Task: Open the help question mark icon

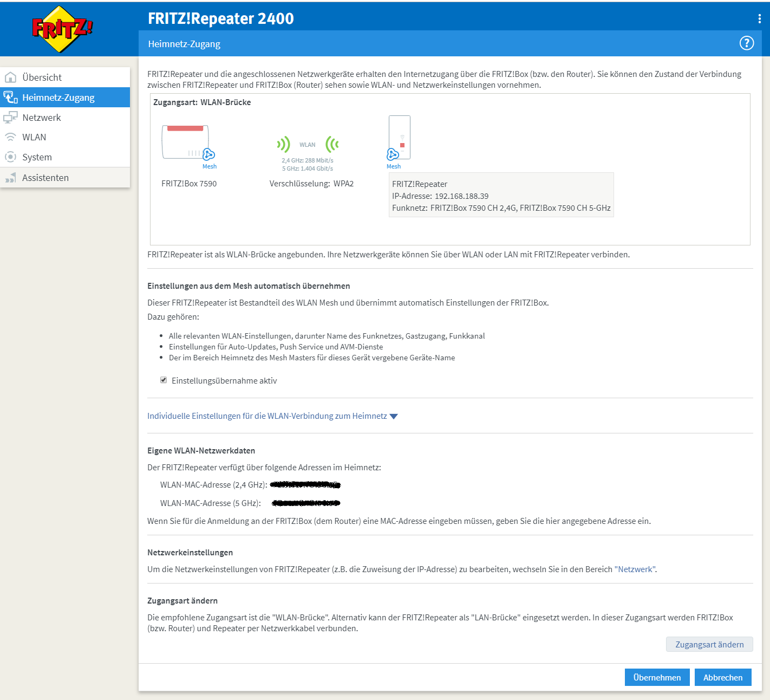Action: click(747, 43)
